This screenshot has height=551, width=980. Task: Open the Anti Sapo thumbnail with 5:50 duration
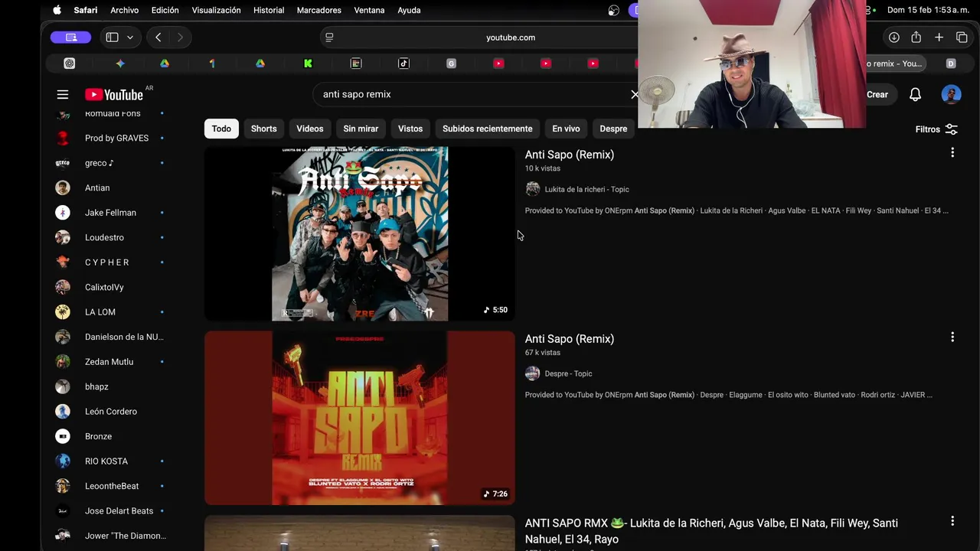coord(360,233)
